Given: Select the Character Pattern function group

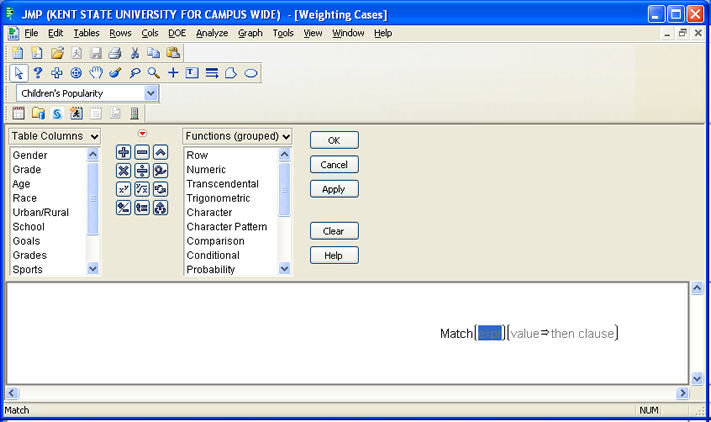Looking at the screenshot, I should coord(227,227).
